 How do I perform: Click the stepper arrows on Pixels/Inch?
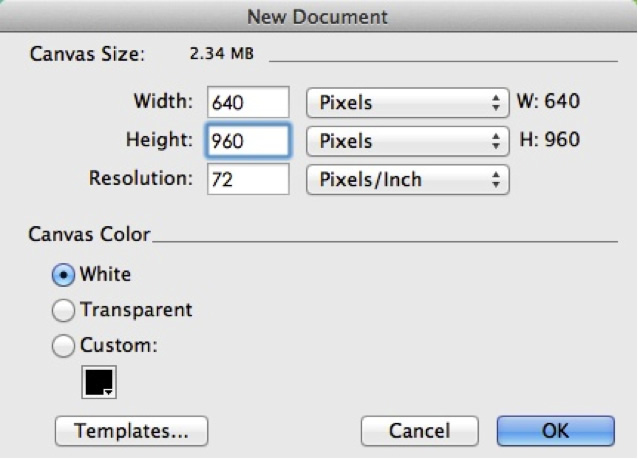[x=496, y=179]
